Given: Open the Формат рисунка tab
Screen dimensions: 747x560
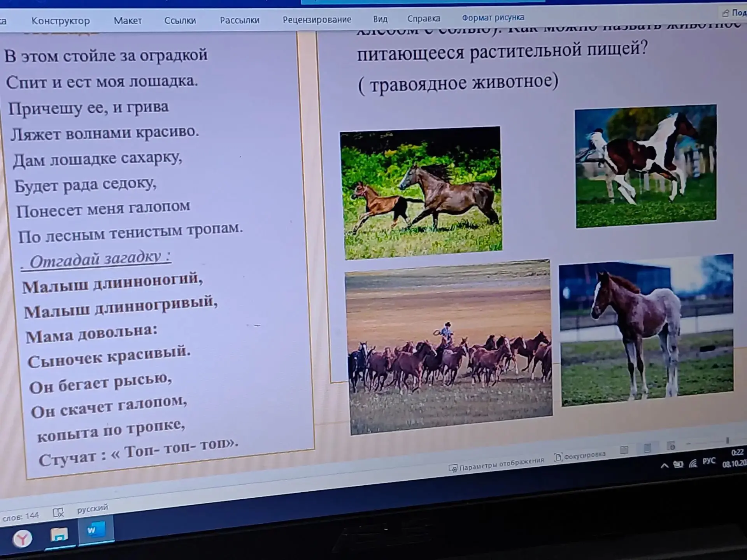Looking at the screenshot, I should pos(493,18).
